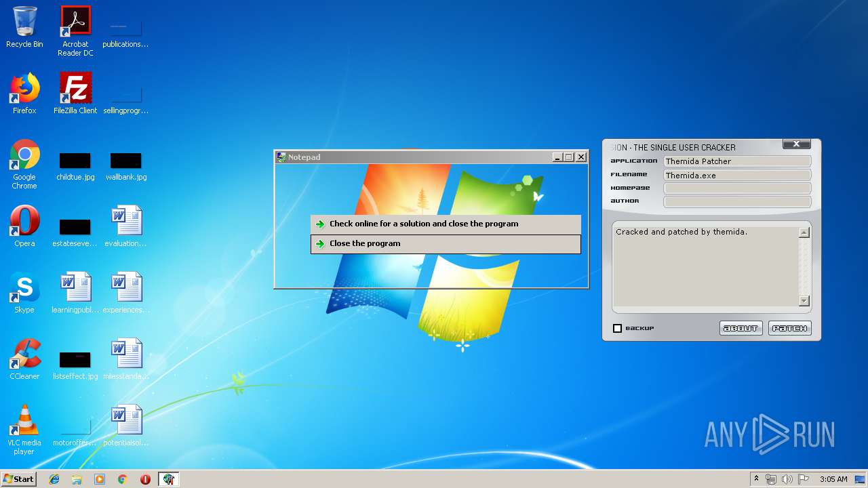Launch the Opera desktop shortcut
The height and width of the screenshot is (488, 868).
tap(24, 226)
